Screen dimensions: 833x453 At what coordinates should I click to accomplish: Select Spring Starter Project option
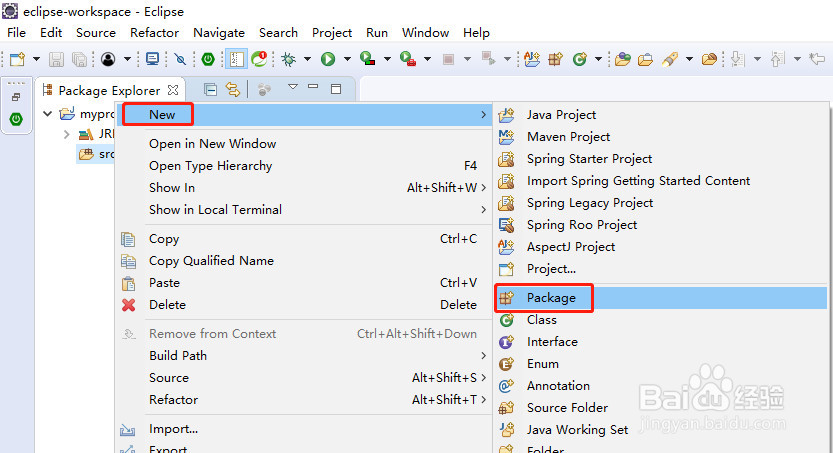662,159
